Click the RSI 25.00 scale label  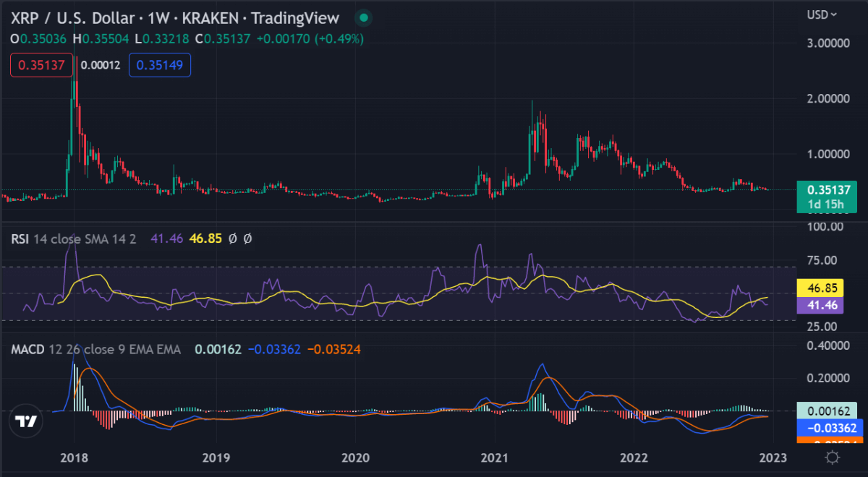[823, 327]
